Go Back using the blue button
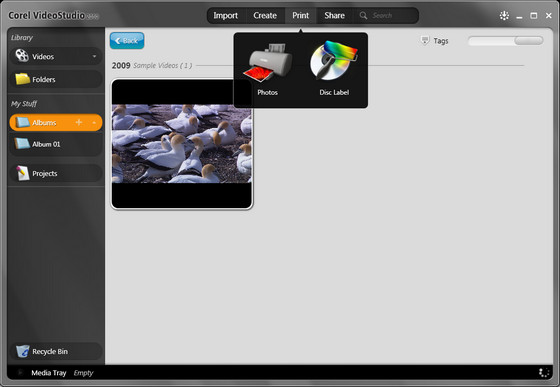 (127, 41)
